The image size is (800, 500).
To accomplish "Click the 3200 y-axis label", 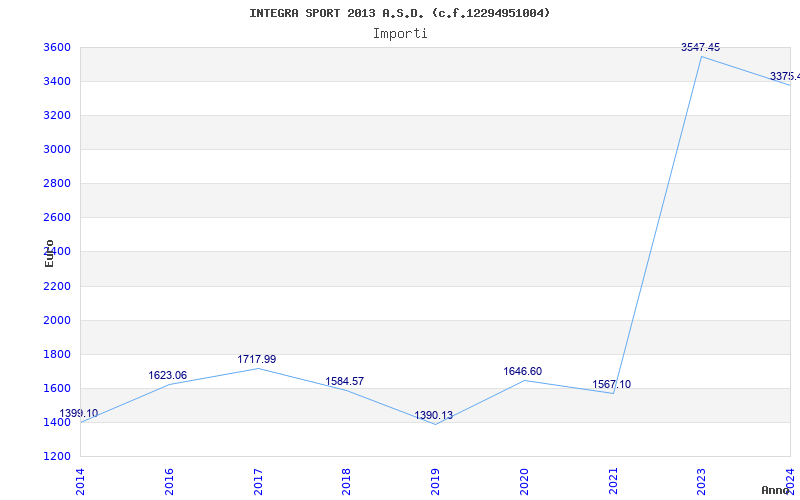I will [x=57, y=115].
